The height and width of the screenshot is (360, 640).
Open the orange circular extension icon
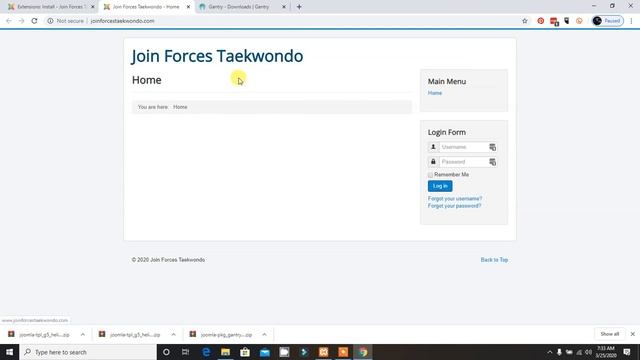(x=579, y=21)
